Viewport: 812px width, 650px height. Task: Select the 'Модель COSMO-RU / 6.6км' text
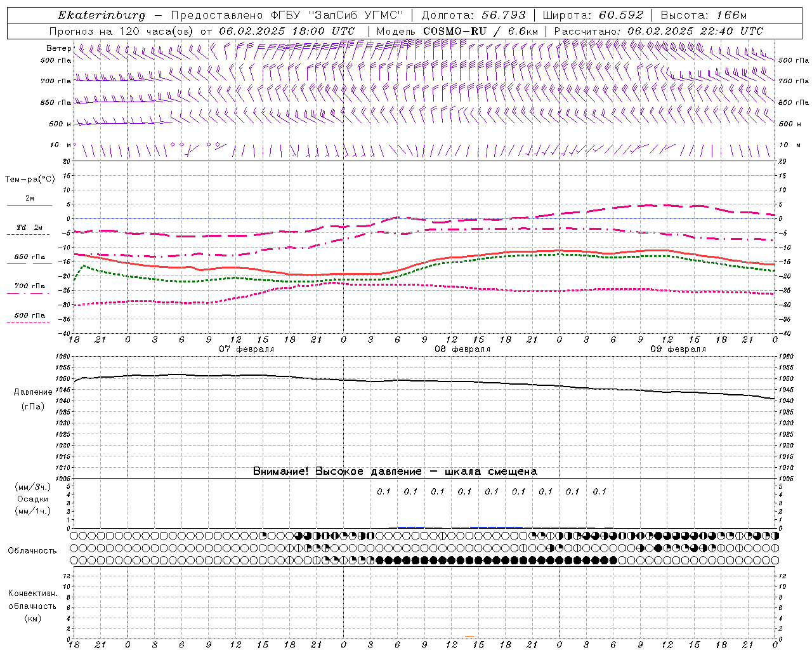(457, 31)
